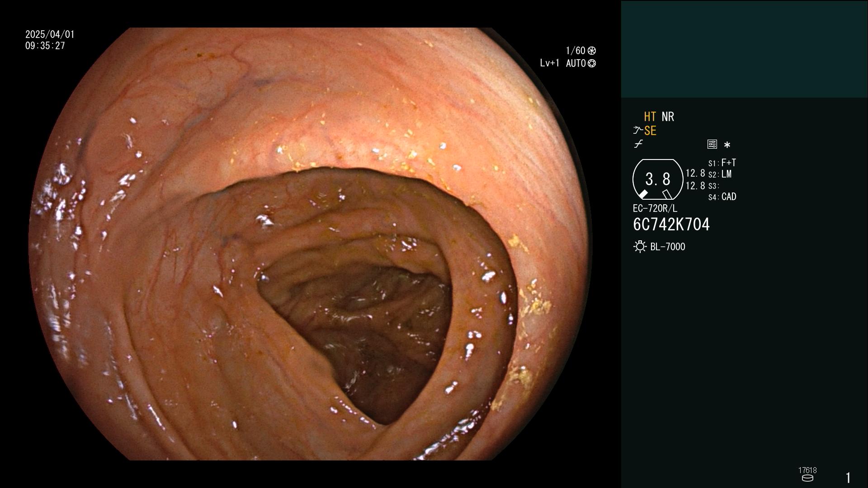This screenshot has height=488, width=868.
Task: Select the S2: LM switch assignment
Action: click(720, 174)
